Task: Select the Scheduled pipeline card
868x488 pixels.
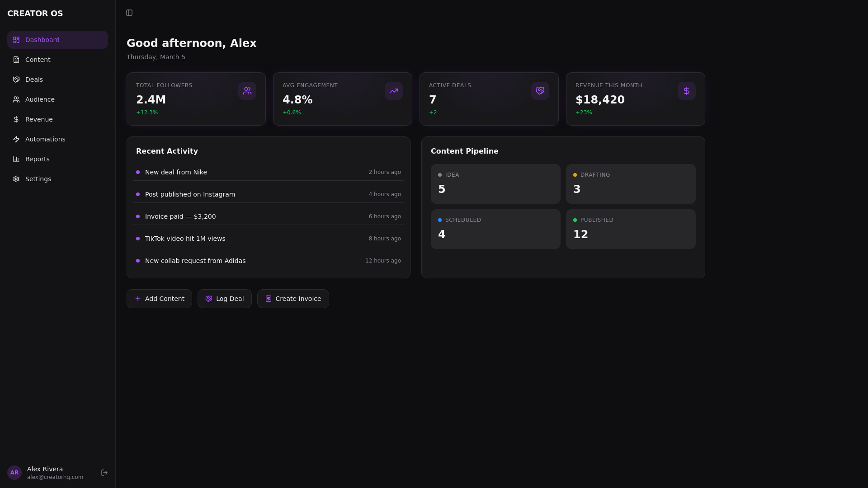Action: pos(495,229)
